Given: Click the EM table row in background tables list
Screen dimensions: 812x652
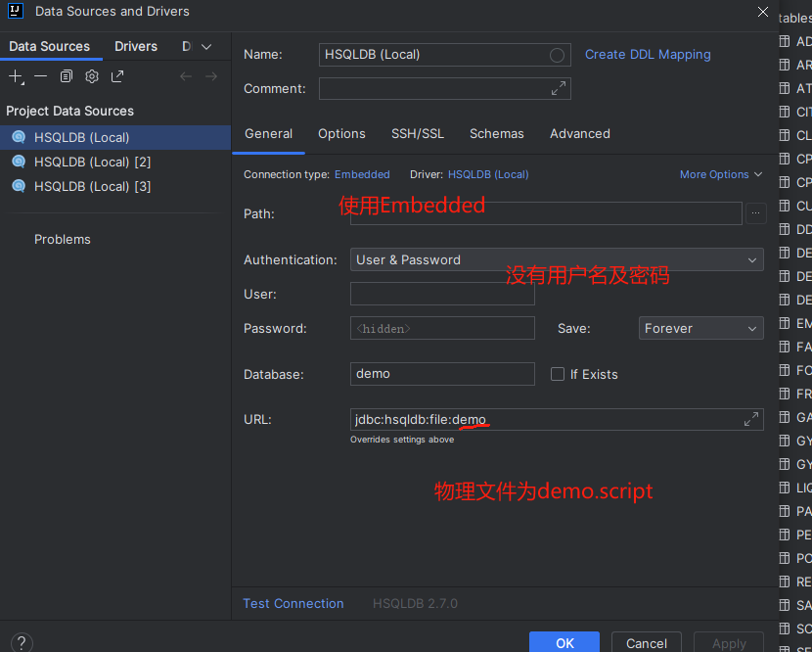Looking at the screenshot, I should [796, 323].
